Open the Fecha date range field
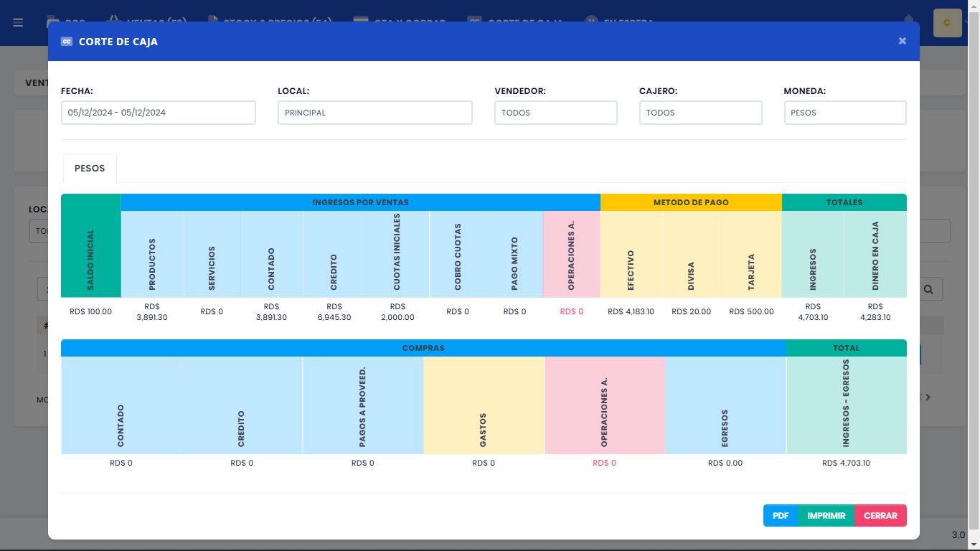 pos(159,113)
